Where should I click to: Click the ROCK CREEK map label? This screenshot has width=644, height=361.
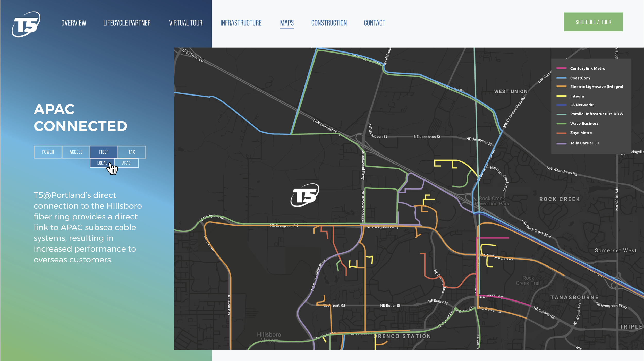coord(560,199)
